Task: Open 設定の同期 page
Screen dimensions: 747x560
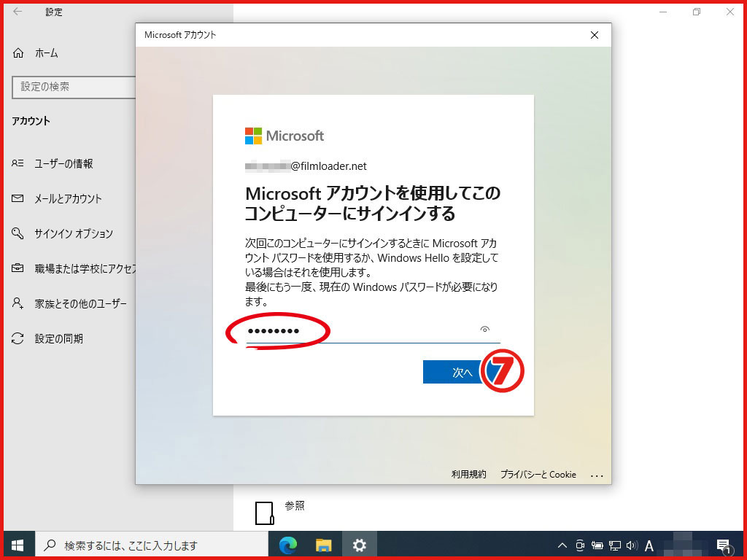Action: [x=58, y=338]
